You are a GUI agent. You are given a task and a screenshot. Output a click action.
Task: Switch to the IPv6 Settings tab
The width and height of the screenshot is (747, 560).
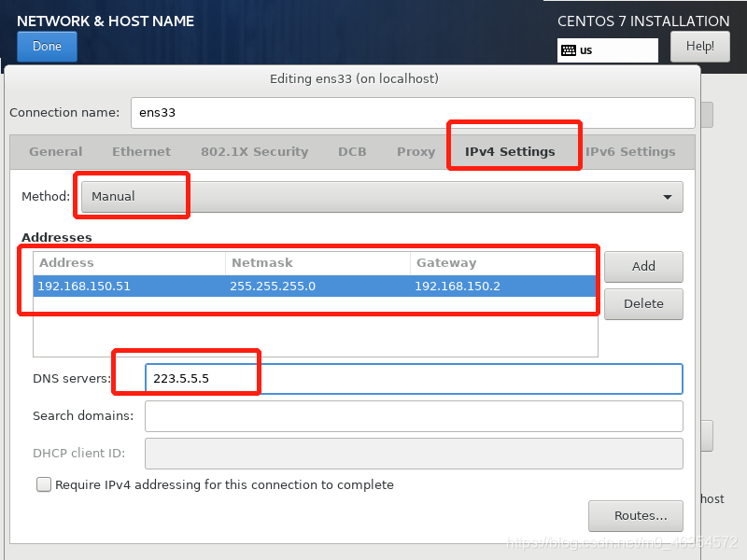point(630,152)
